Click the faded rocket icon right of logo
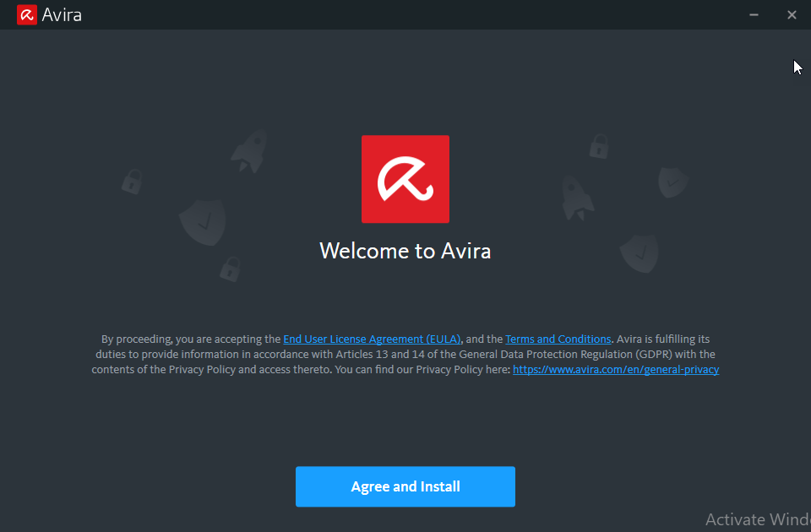 (x=578, y=198)
